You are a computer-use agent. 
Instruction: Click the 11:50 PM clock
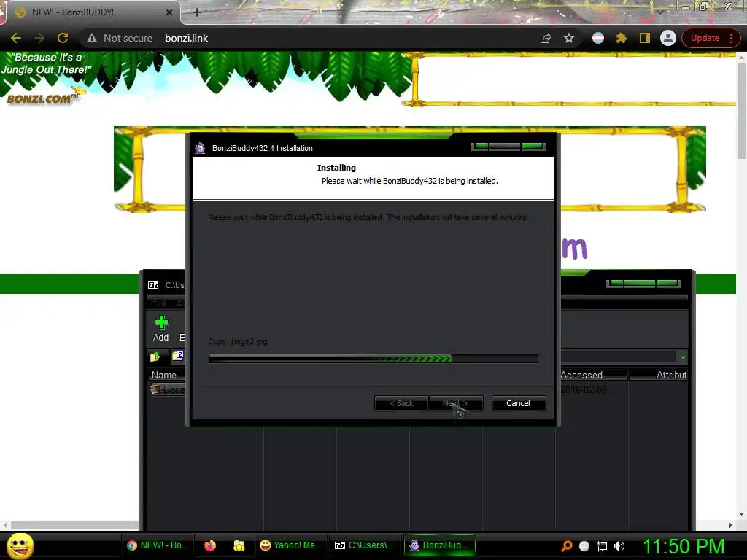(684, 546)
